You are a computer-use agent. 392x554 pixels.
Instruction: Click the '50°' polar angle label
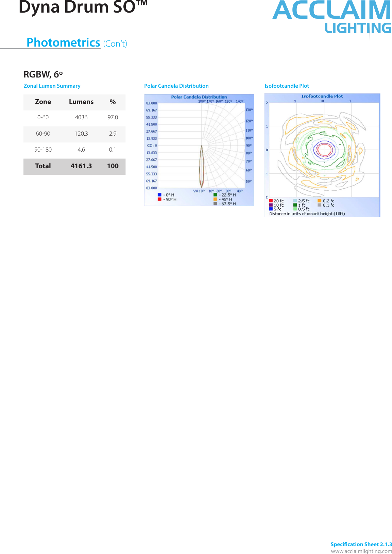tap(249, 181)
